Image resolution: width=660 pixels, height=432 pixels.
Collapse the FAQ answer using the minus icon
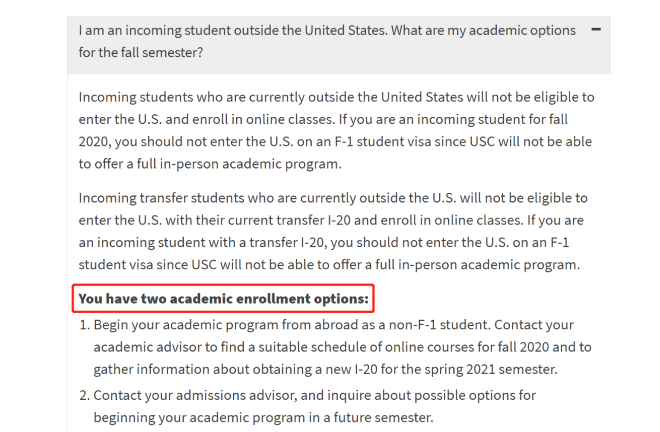[596, 30]
